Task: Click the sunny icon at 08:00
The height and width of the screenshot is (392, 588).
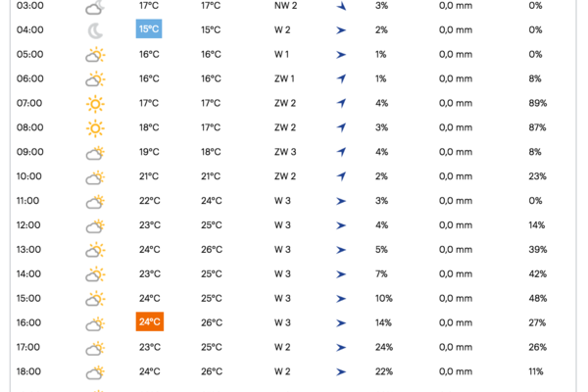Action: pos(95,128)
